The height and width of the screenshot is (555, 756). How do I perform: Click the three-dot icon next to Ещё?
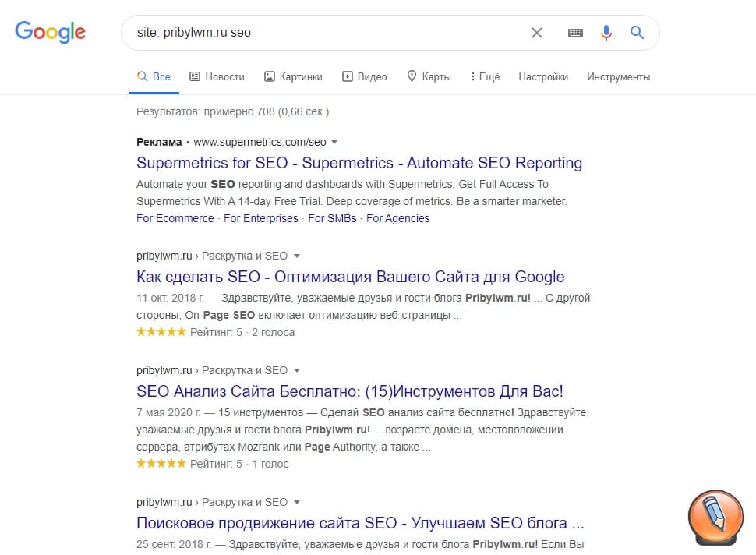[x=473, y=76]
